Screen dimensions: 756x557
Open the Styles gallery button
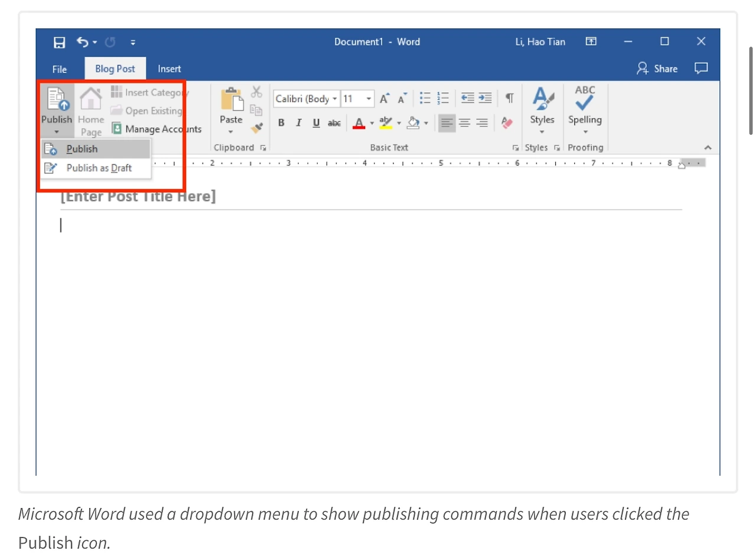542,110
